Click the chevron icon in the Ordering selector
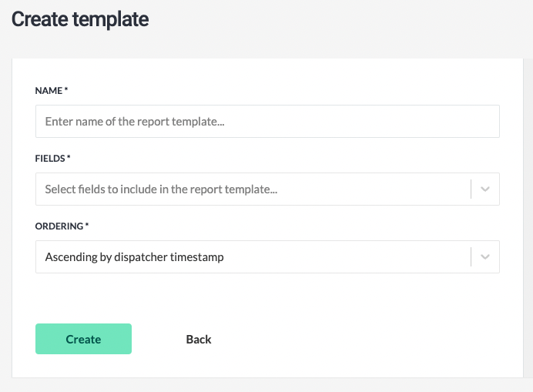 (485, 256)
